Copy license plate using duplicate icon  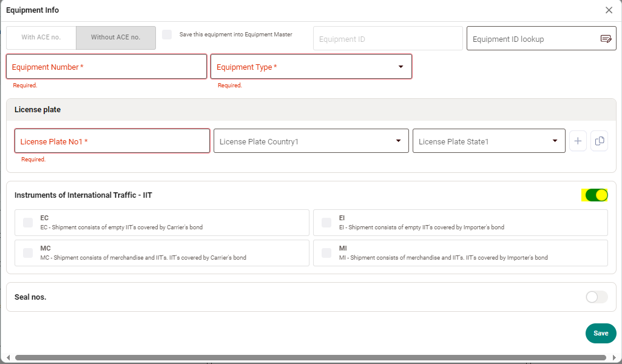599,141
